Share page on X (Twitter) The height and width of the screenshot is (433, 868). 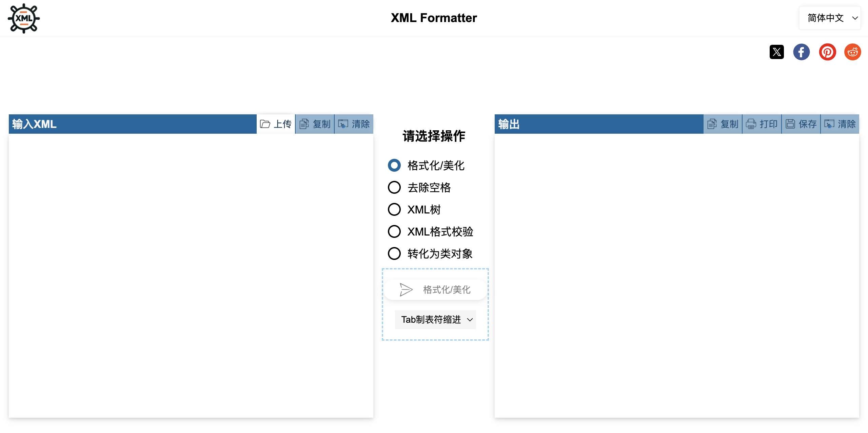tap(776, 52)
